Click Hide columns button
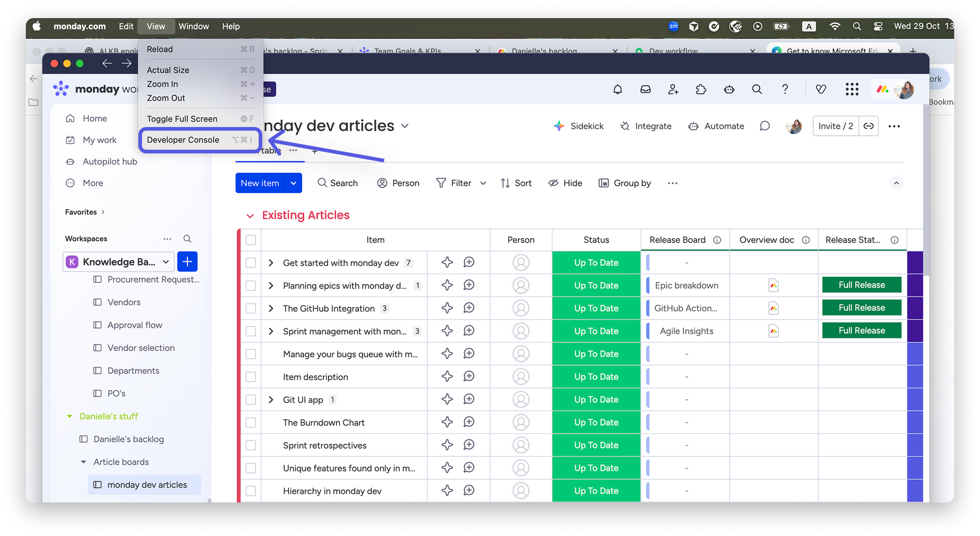The width and height of the screenshot is (980, 536). point(565,183)
